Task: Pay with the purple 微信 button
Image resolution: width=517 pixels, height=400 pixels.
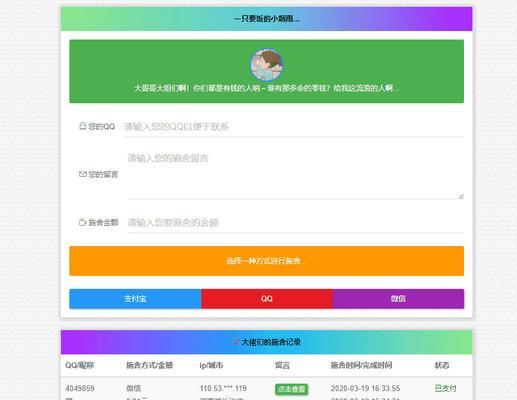Action: (x=398, y=299)
